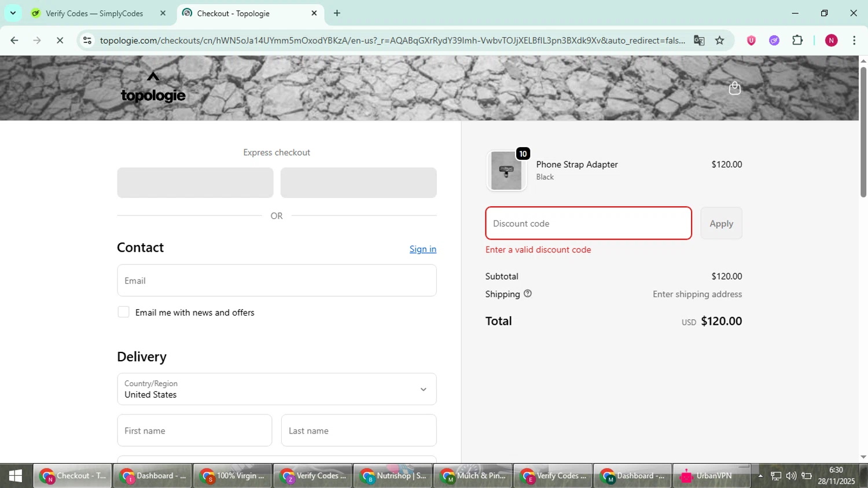Open a new browser tab
868x488 pixels.
click(337, 13)
